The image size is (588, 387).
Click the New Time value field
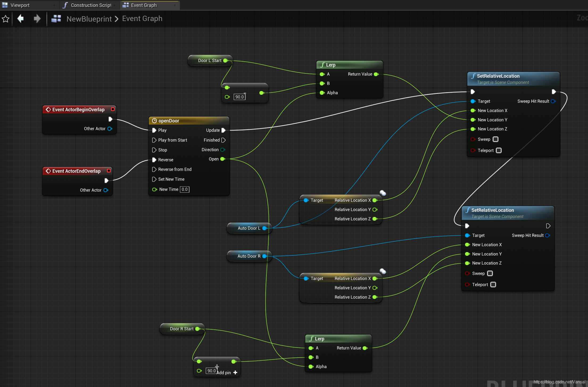click(x=185, y=189)
